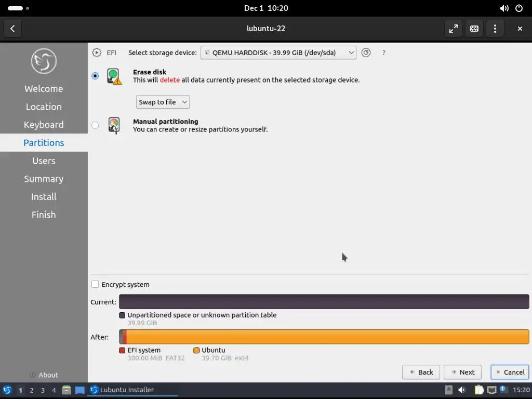The width and height of the screenshot is (532, 399).
Task: Switch to workspace 2 in taskbar
Action: 32,391
